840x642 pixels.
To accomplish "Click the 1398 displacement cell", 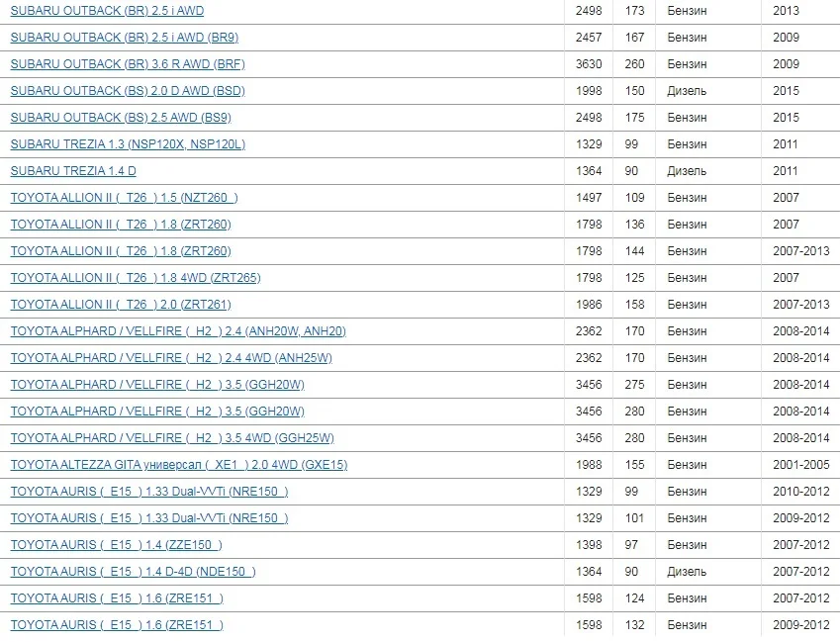I will tap(589, 546).
